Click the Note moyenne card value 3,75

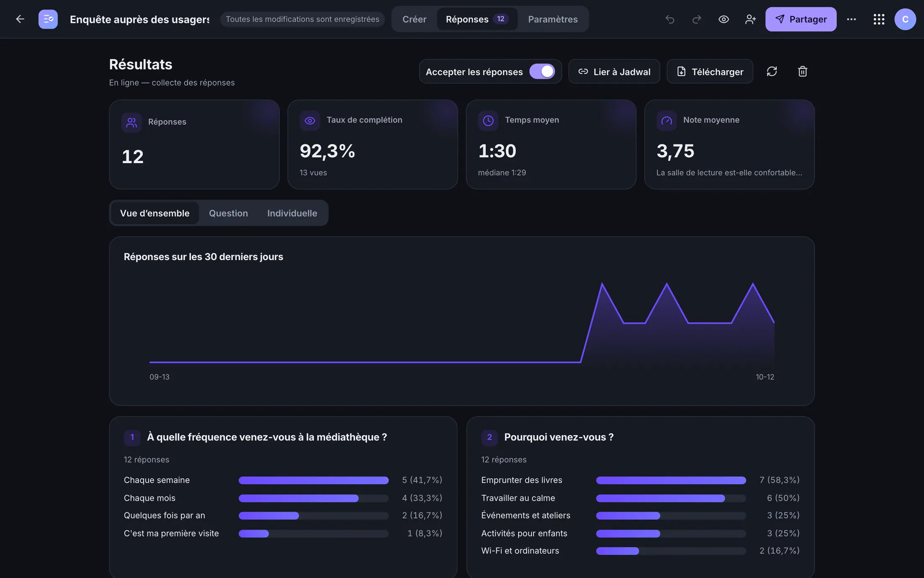click(x=675, y=150)
